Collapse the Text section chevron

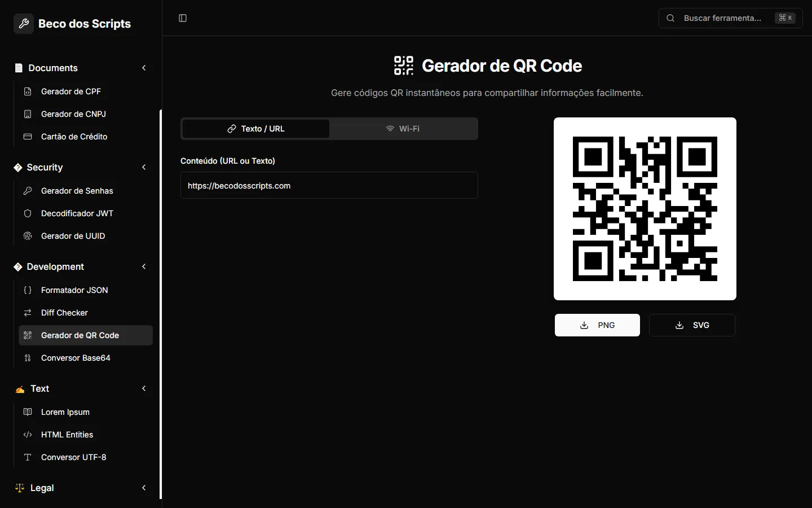click(144, 388)
